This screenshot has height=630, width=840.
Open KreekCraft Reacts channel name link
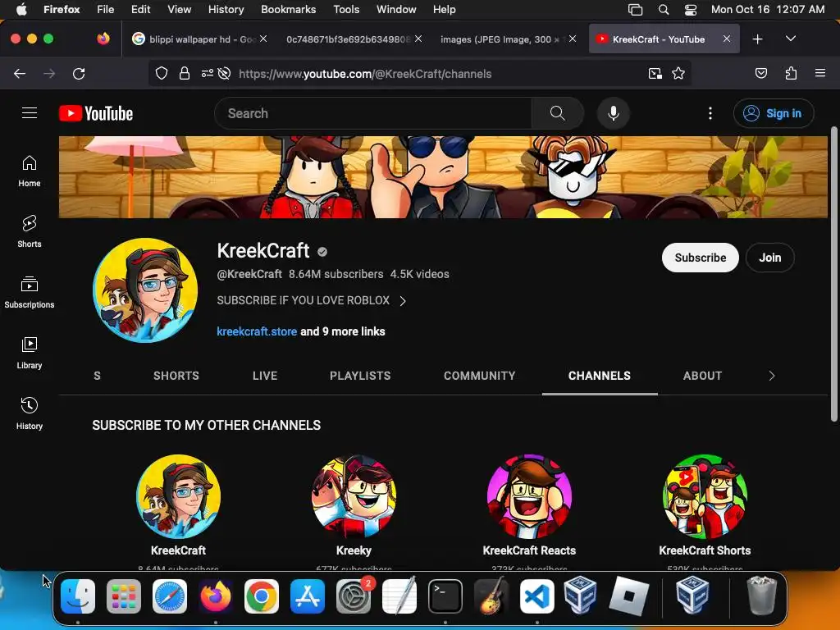(x=529, y=550)
